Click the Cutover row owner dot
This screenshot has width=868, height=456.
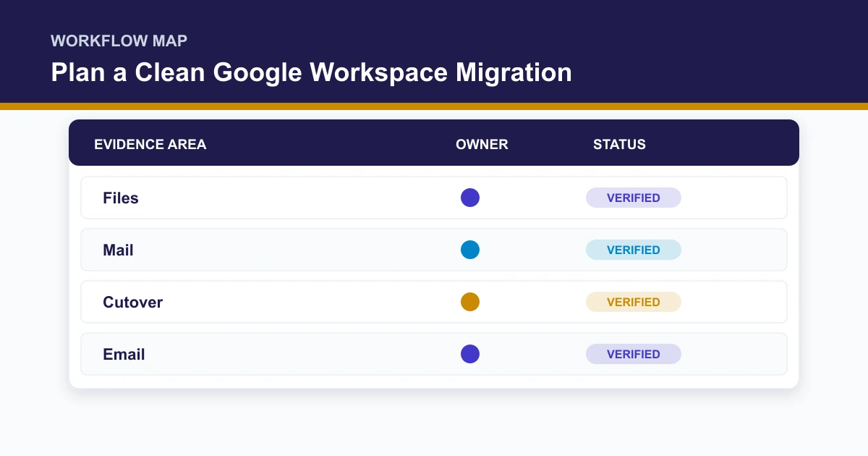click(x=470, y=302)
